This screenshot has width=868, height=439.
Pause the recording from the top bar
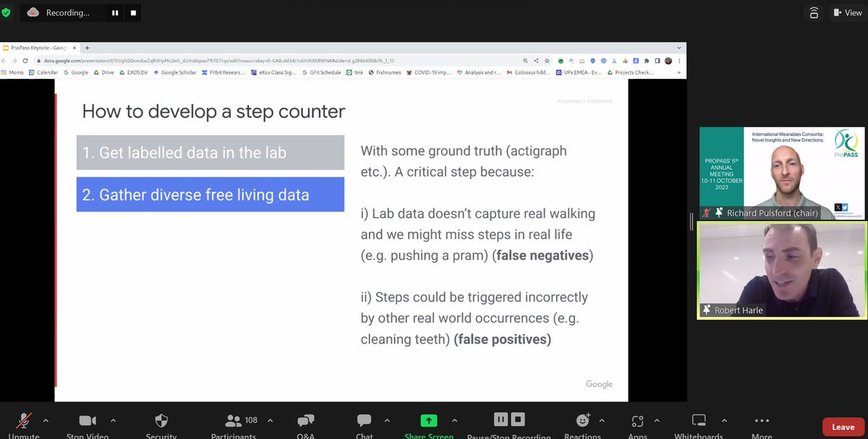click(x=114, y=12)
